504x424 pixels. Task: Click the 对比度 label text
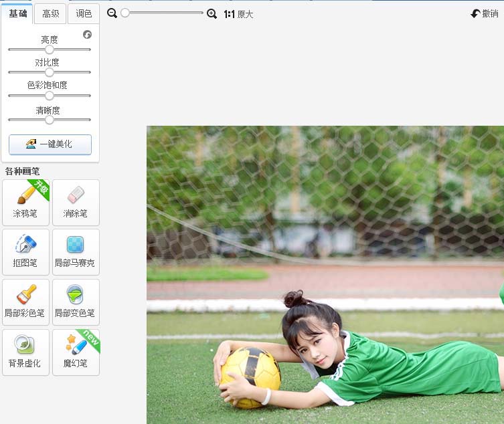(x=48, y=62)
